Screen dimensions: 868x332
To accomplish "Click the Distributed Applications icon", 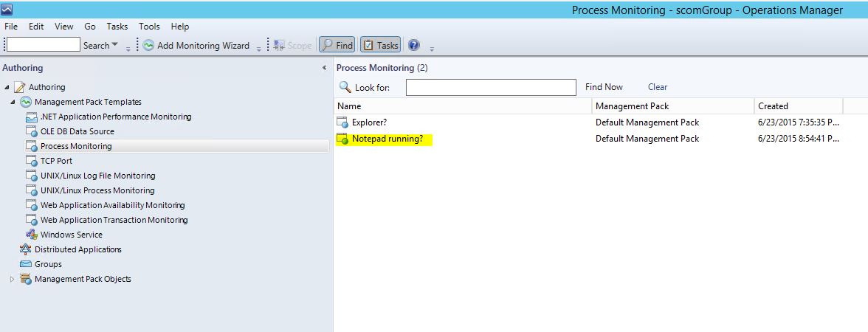I will tap(25, 249).
